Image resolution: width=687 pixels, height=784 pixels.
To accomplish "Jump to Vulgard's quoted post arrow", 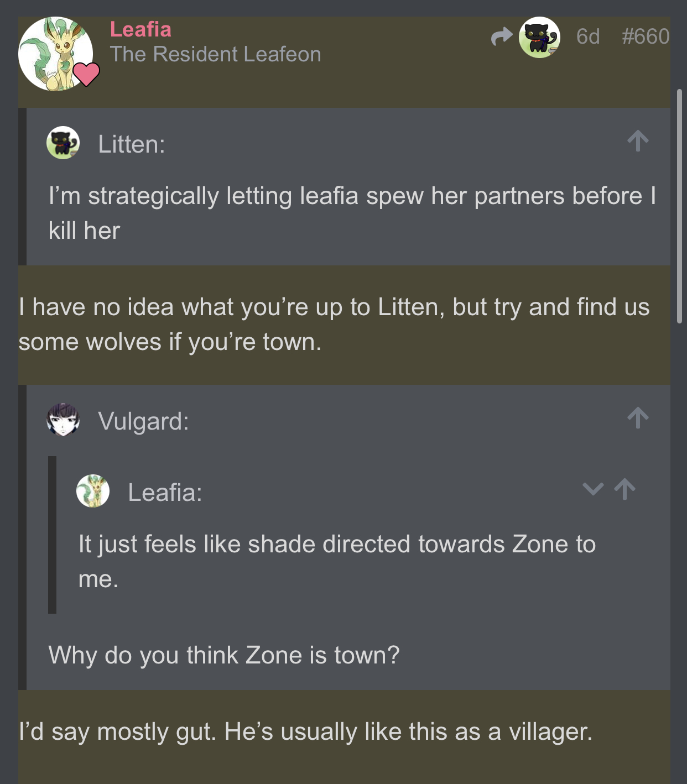I will 638,418.
